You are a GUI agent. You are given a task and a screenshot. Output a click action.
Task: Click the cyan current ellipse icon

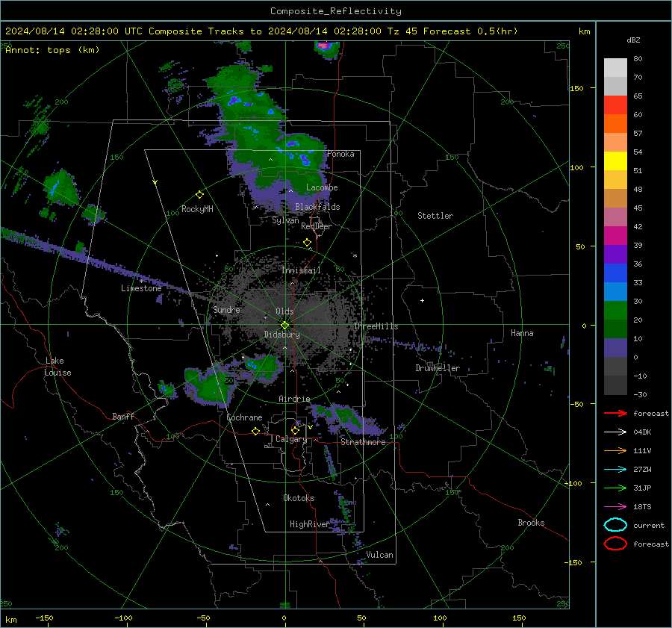[x=615, y=525]
